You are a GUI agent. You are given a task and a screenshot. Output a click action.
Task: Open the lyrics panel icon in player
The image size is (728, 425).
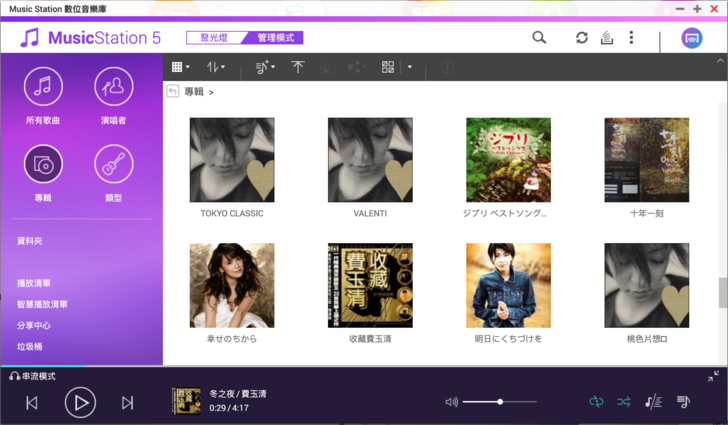click(x=653, y=402)
